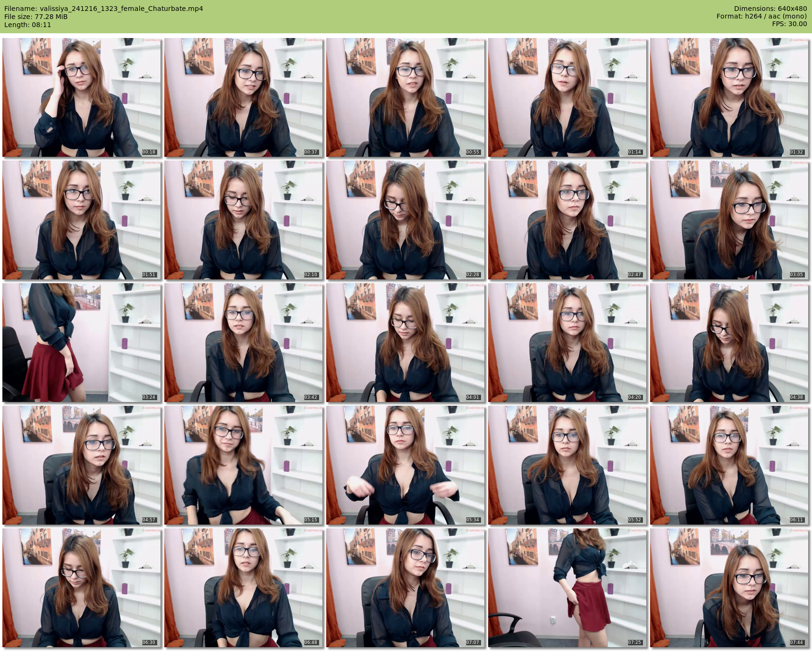Open the thumbnail marked 03:05
Image resolution: width=812 pixels, height=651 pixels.
729,220
